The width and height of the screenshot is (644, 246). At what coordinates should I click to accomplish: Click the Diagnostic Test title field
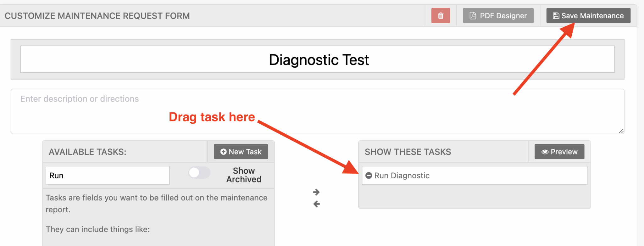tap(317, 59)
